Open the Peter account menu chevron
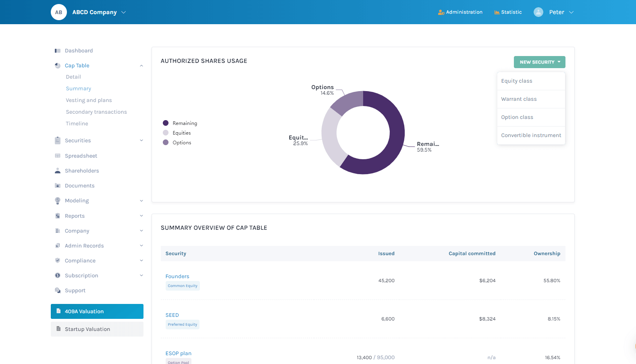 (571, 12)
